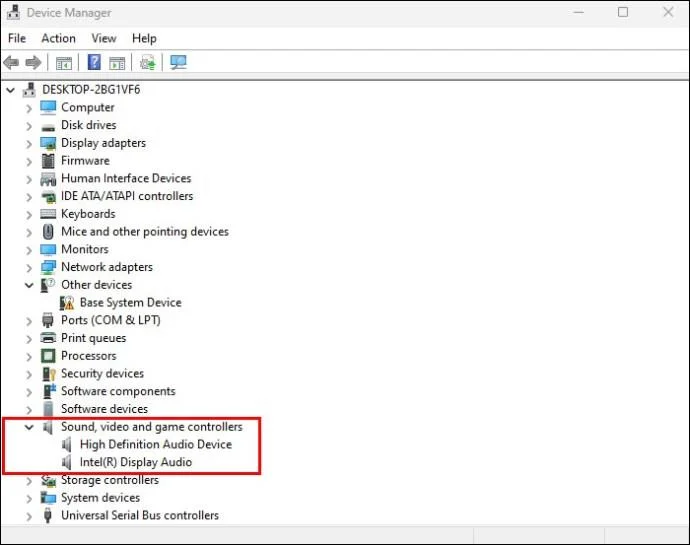Open the Help menu

coord(144,38)
